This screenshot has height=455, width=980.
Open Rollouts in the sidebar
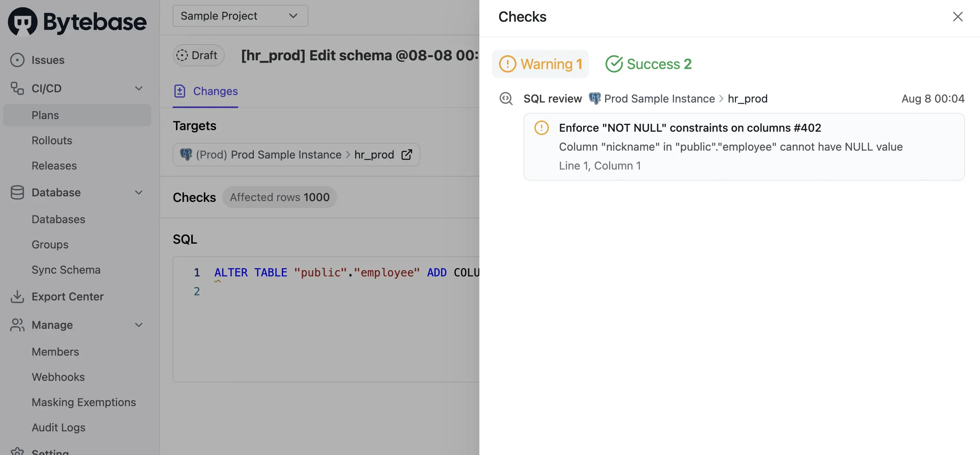[52, 140]
